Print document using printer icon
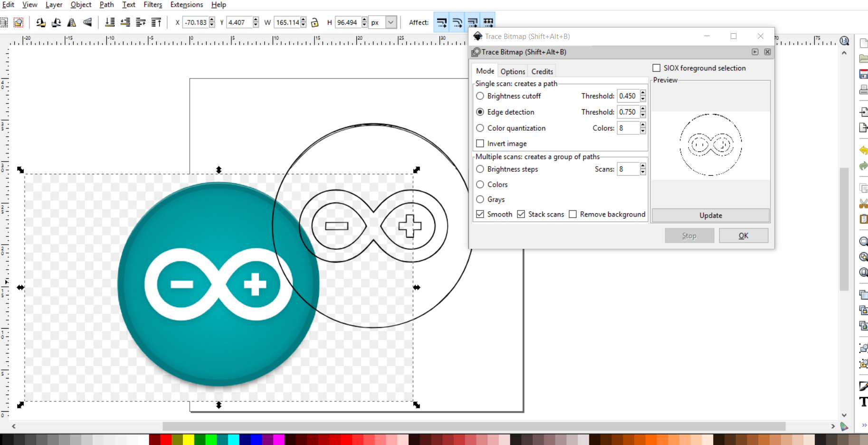Viewport: 868px width, 445px height. tap(863, 90)
